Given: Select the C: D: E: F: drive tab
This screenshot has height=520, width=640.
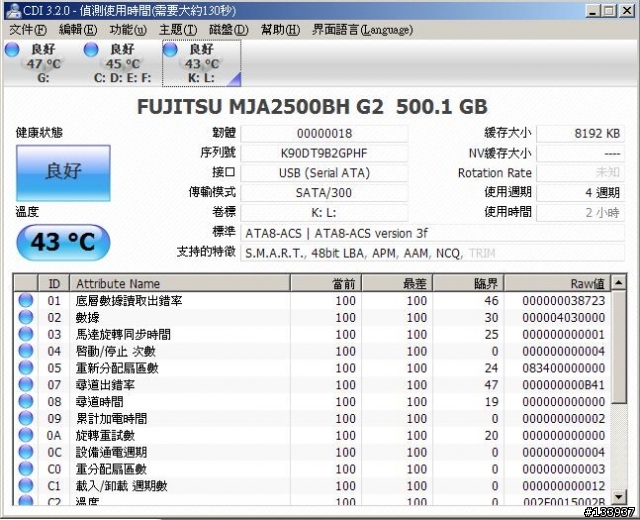Looking at the screenshot, I should tap(122, 63).
